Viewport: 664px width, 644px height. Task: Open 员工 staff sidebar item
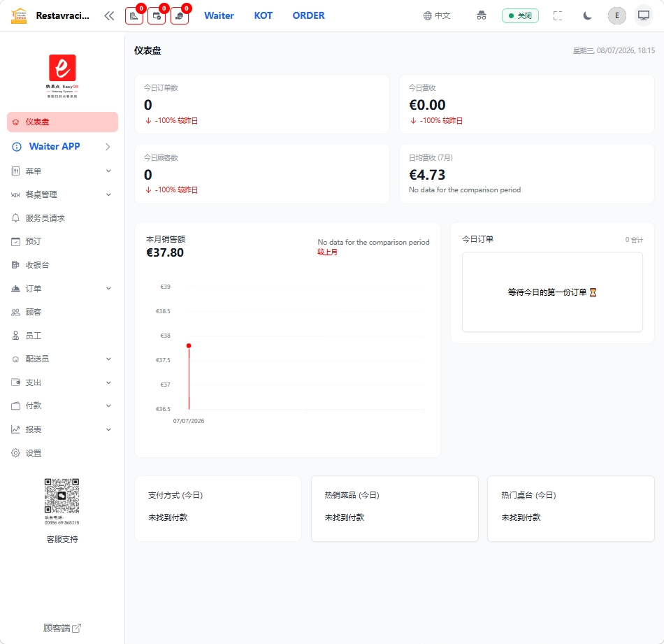pyautogui.click(x=62, y=336)
